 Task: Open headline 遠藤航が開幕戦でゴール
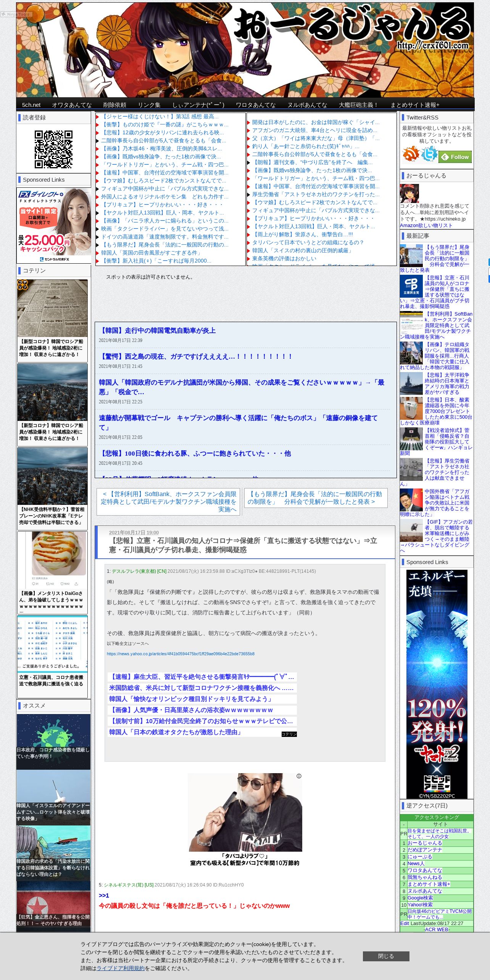tap(238, 422)
